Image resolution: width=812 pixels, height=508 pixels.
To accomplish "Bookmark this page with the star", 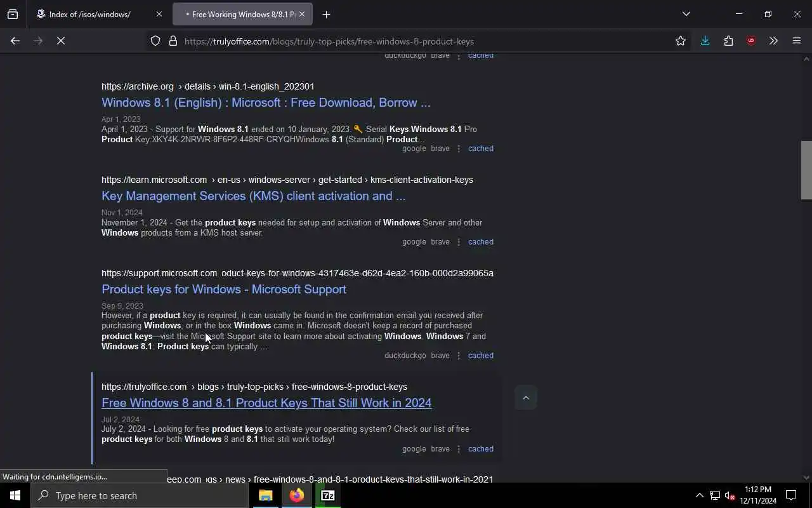I will (x=681, y=41).
